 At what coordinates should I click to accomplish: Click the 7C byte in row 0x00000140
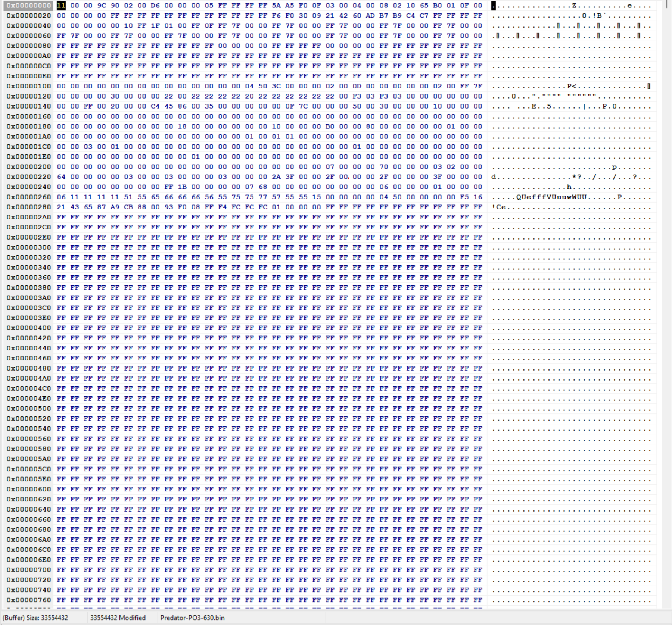[x=303, y=106]
